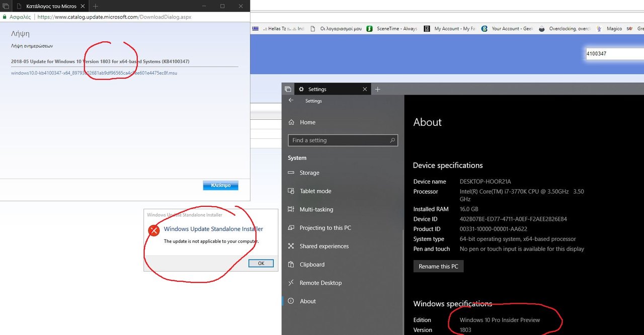Viewport: 644px width, 335px height.
Task: Open Hellas Tz bookmark
Action: (279, 29)
